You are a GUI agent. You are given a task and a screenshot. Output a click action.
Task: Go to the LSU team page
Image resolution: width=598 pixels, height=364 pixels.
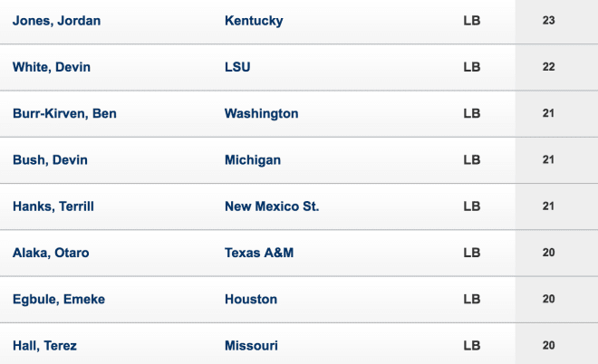(237, 67)
